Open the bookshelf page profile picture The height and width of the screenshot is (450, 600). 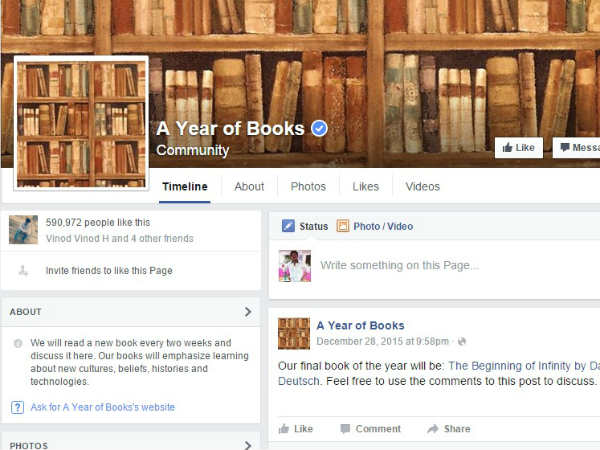pyautogui.click(x=81, y=123)
